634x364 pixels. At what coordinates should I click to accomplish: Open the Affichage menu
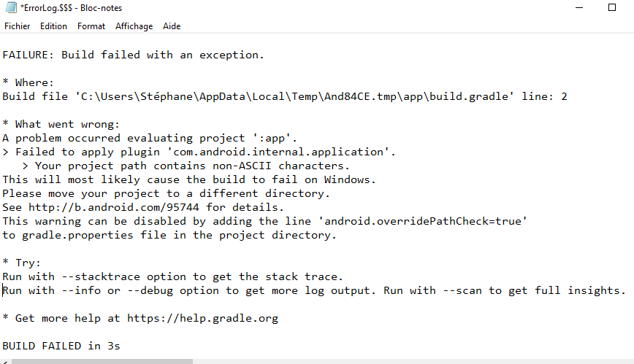point(134,26)
